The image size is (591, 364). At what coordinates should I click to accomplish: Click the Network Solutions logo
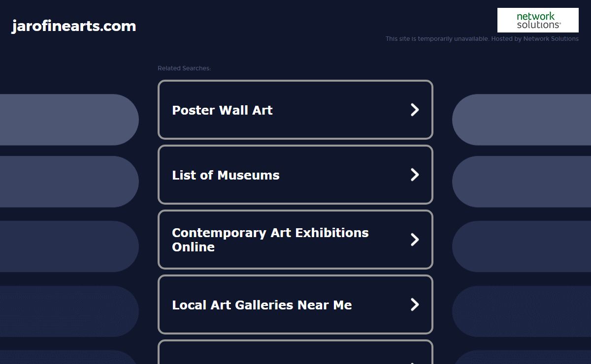click(x=538, y=20)
